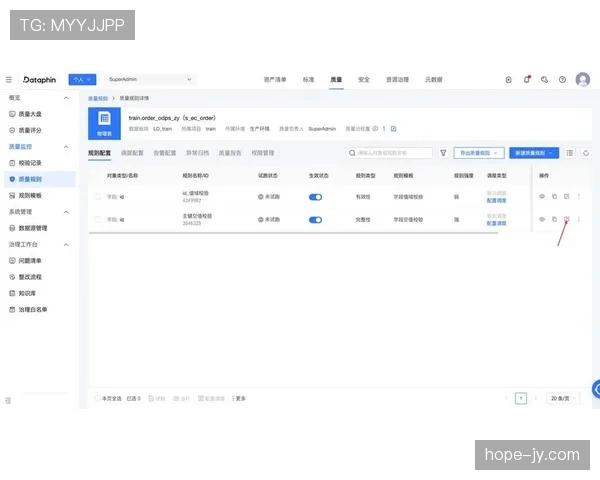The image size is (600, 480).
Task: Click the user avatar in top bar
Action: 583,79
